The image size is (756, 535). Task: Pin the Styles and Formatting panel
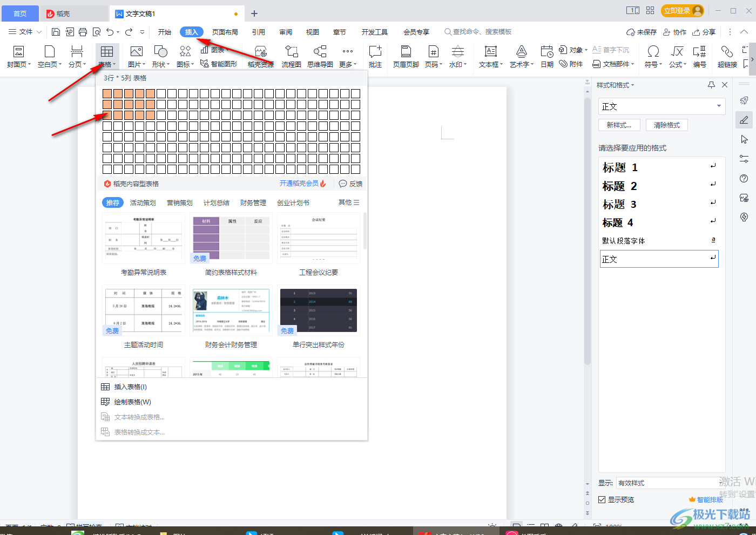[x=711, y=85]
